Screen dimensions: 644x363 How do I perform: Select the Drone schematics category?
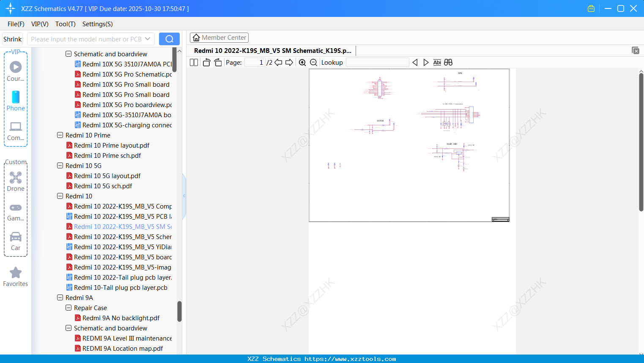tap(16, 182)
